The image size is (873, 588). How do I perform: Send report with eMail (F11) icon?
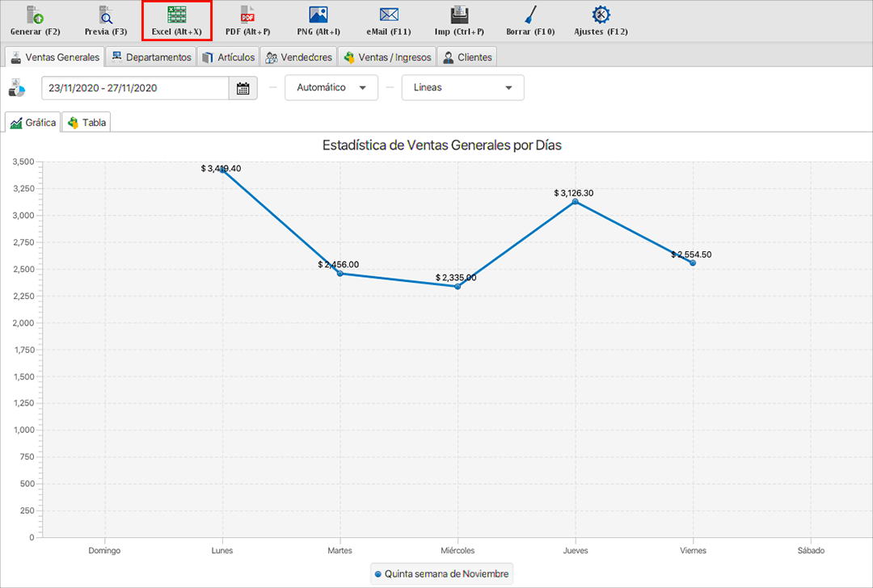coord(389,15)
